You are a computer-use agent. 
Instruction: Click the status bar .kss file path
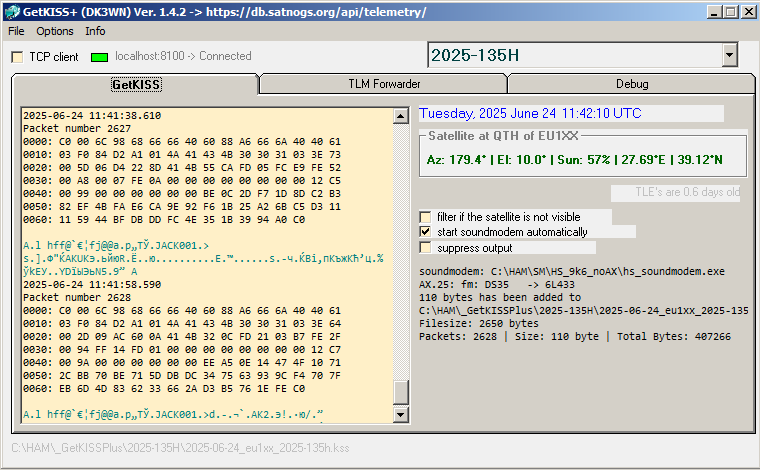click(x=180, y=448)
